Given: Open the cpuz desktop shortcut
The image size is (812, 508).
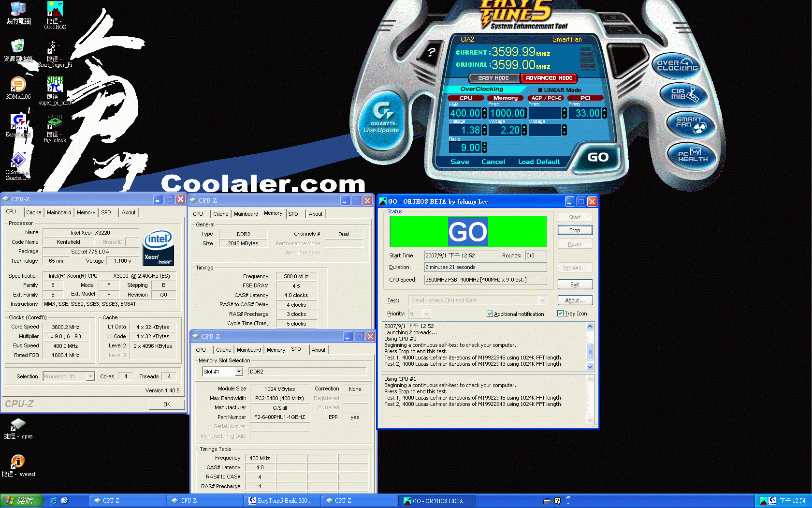Looking at the screenshot, I should [18, 429].
